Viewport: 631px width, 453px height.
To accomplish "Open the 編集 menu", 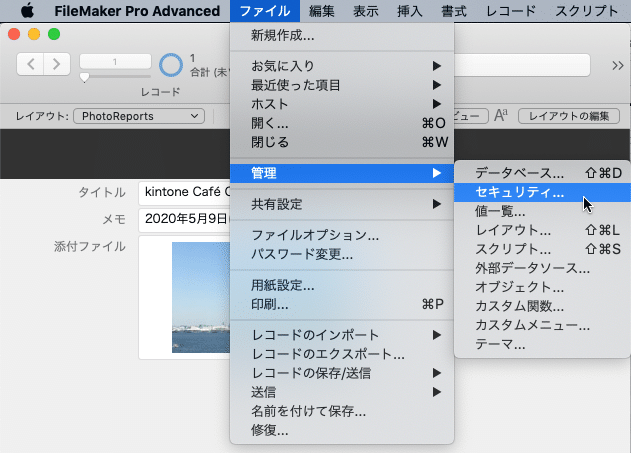I will click(322, 11).
